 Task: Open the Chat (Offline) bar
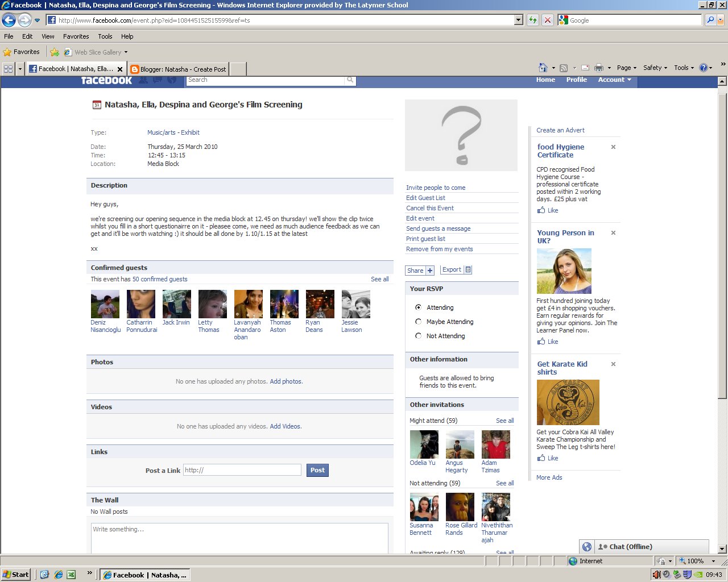tap(651, 547)
